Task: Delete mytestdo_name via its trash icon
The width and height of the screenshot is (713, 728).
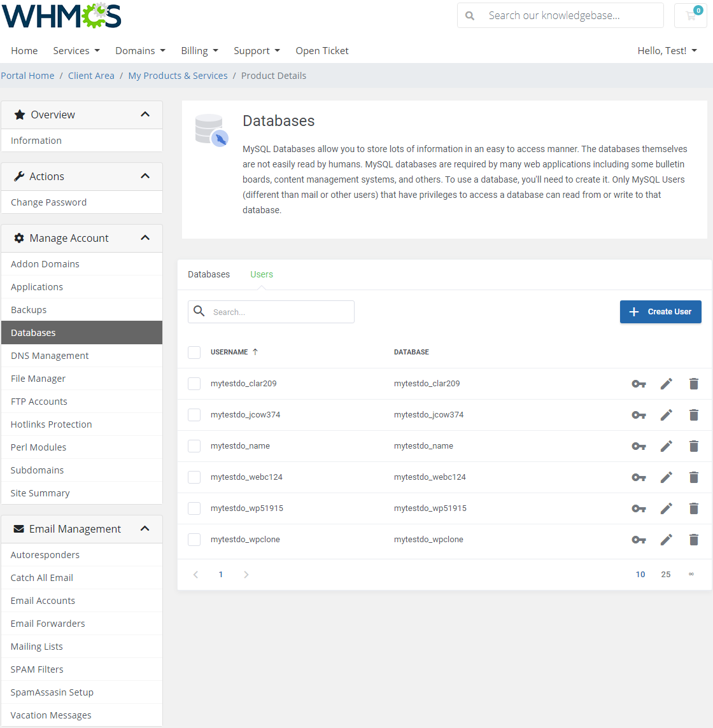Action: 693,446
